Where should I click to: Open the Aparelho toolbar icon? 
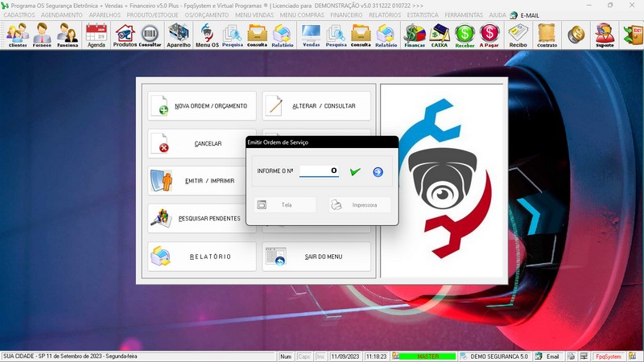pyautogui.click(x=179, y=35)
